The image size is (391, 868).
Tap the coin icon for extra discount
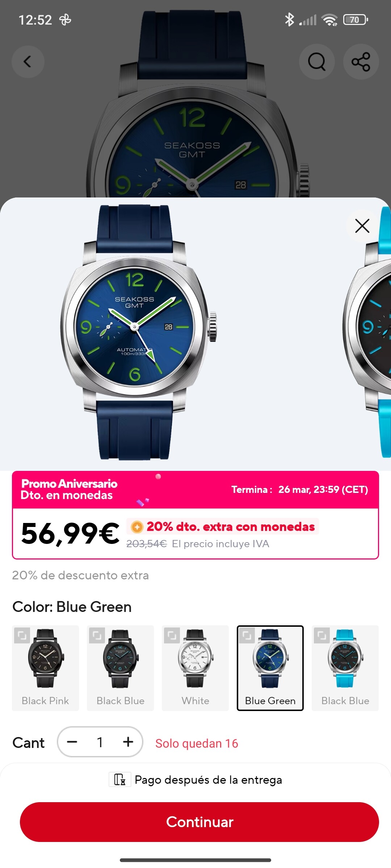137,527
